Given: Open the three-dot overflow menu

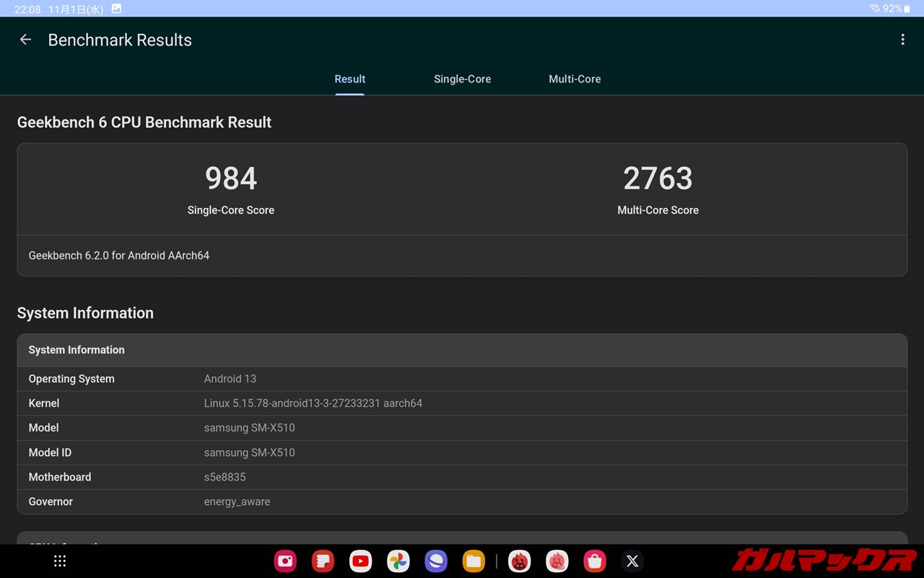Looking at the screenshot, I should click(902, 40).
